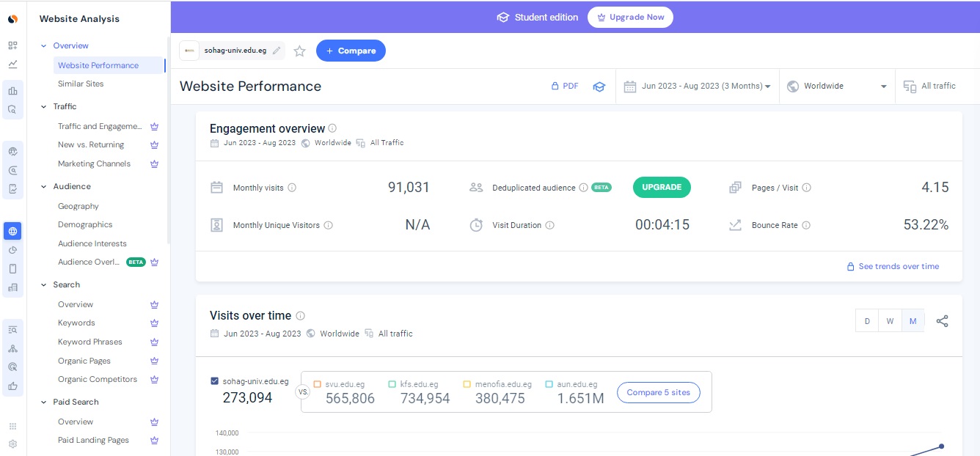Viewport: 980px width, 456px height.
Task: Click the Similarweb logo icon at top left
Action: click(12, 18)
